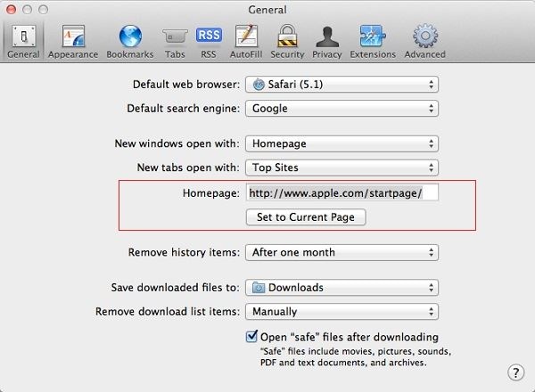This screenshot has width=535, height=392.
Task: Click the Downloads folder icon
Action: pyautogui.click(x=259, y=288)
